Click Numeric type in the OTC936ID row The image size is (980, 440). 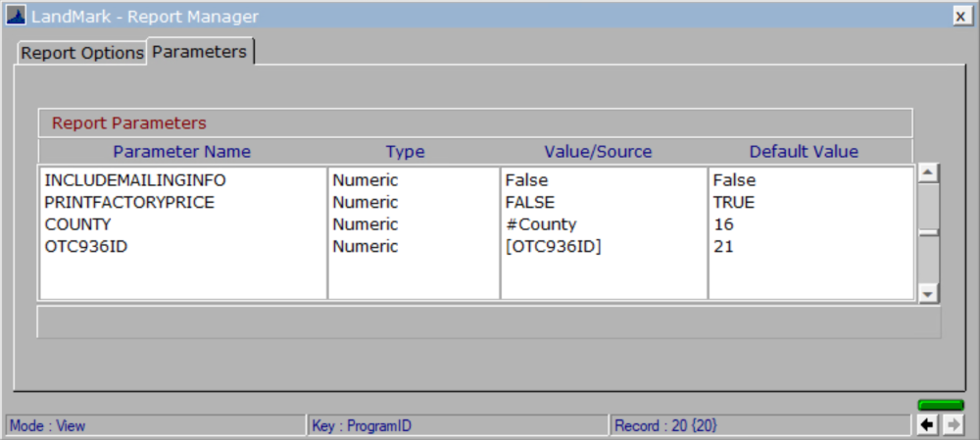click(365, 247)
